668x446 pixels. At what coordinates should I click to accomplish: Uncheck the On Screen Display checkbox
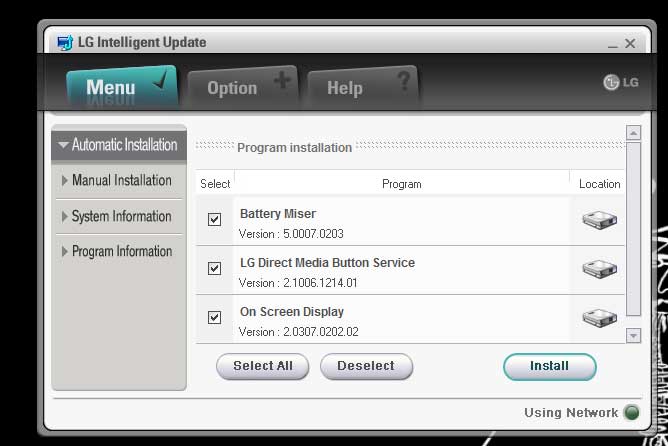tap(214, 317)
